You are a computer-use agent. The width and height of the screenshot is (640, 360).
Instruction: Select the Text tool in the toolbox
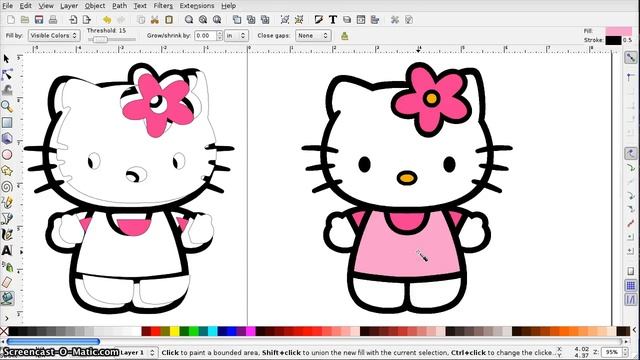[x=7, y=250]
